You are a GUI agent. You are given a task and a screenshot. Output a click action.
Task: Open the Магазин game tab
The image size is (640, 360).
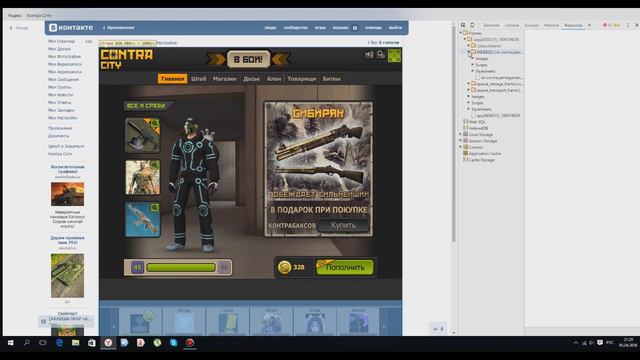click(x=224, y=79)
